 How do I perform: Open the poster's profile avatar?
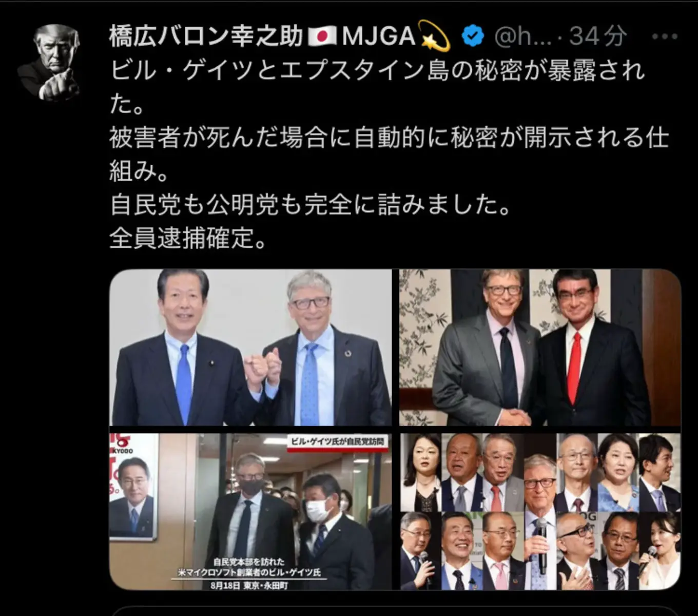(49, 61)
